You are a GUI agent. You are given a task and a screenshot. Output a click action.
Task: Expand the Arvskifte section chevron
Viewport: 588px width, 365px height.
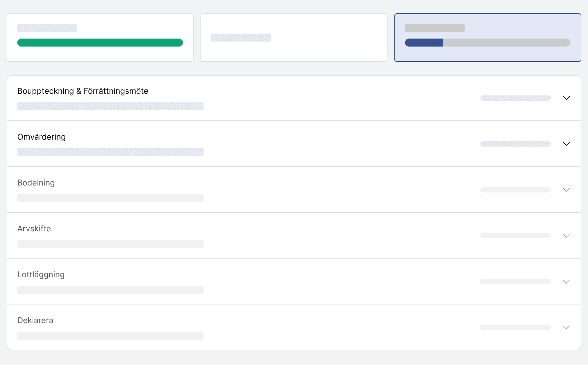click(x=566, y=236)
